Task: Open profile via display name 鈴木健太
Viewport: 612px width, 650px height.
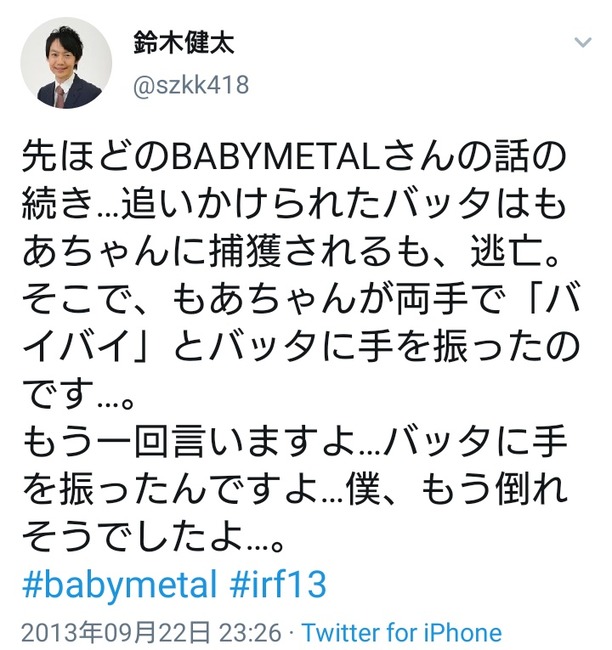Action: click(x=184, y=43)
